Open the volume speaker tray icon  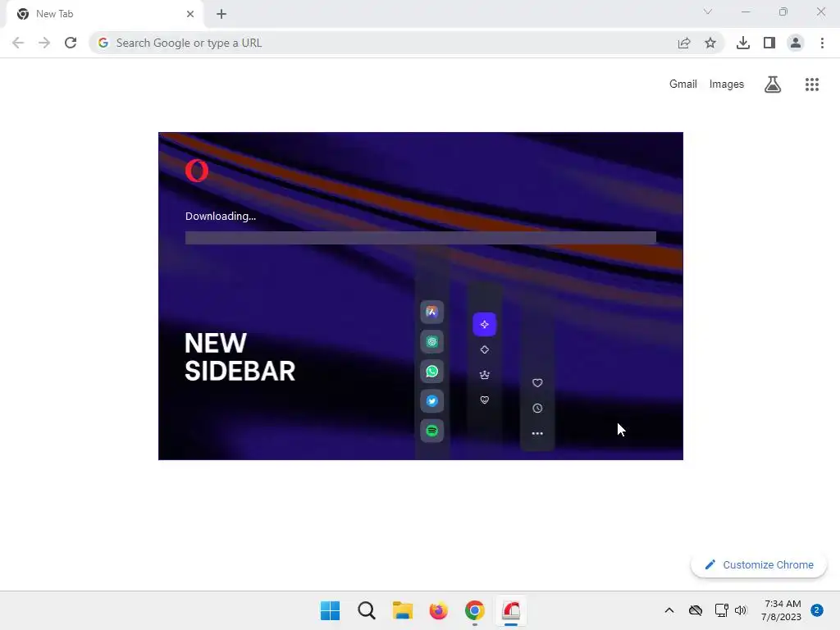coord(741,610)
